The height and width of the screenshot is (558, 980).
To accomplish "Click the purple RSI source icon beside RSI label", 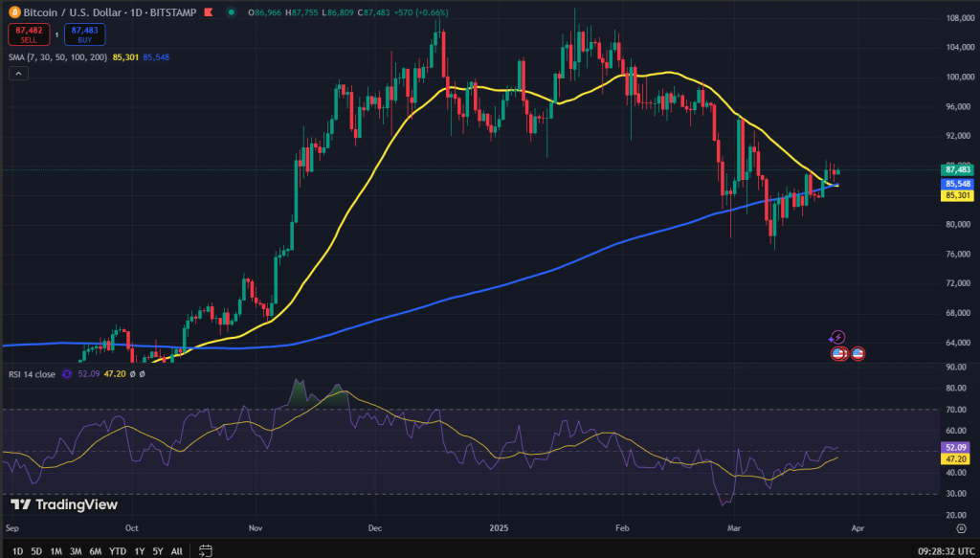I will point(65,374).
